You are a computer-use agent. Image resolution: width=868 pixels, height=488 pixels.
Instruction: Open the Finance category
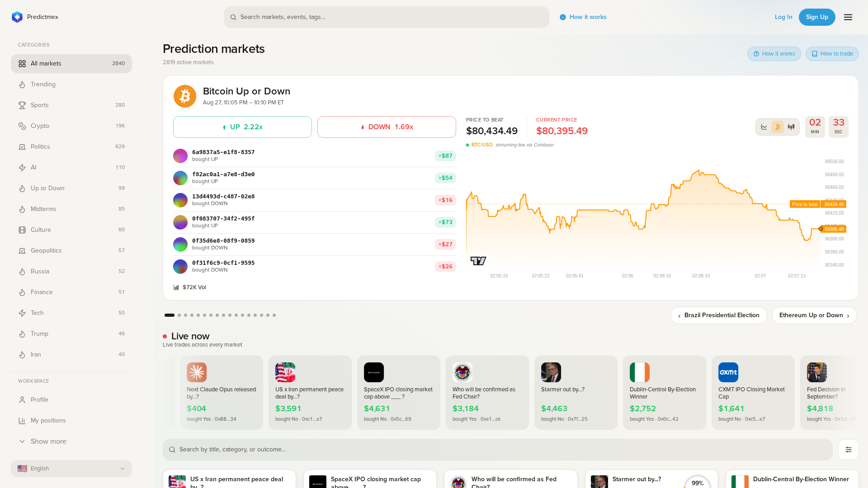(x=71, y=292)
